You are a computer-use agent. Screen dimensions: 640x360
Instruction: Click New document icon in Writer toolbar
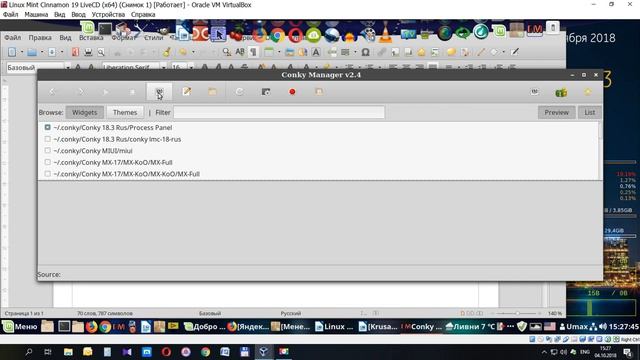[x=12, y=52]
